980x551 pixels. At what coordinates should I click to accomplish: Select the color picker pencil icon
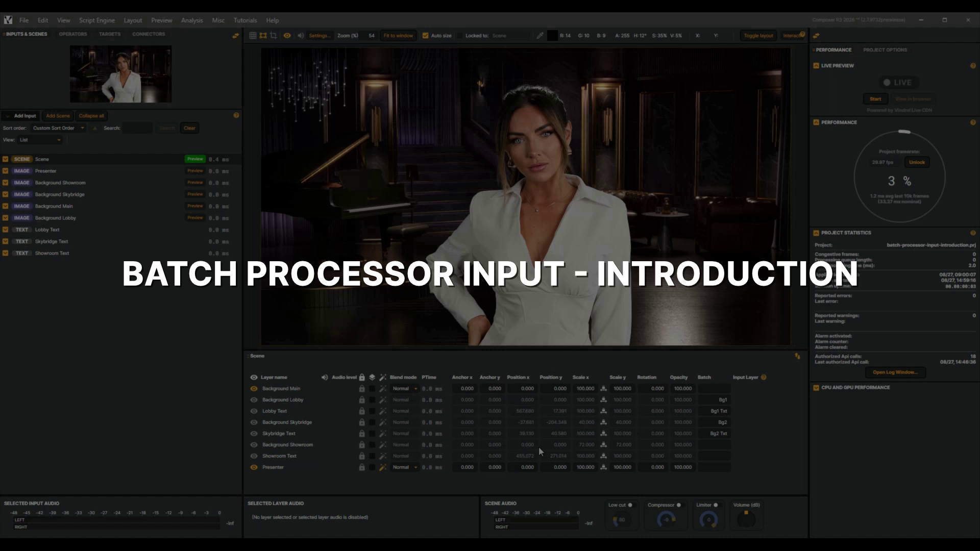pos(540,36)
